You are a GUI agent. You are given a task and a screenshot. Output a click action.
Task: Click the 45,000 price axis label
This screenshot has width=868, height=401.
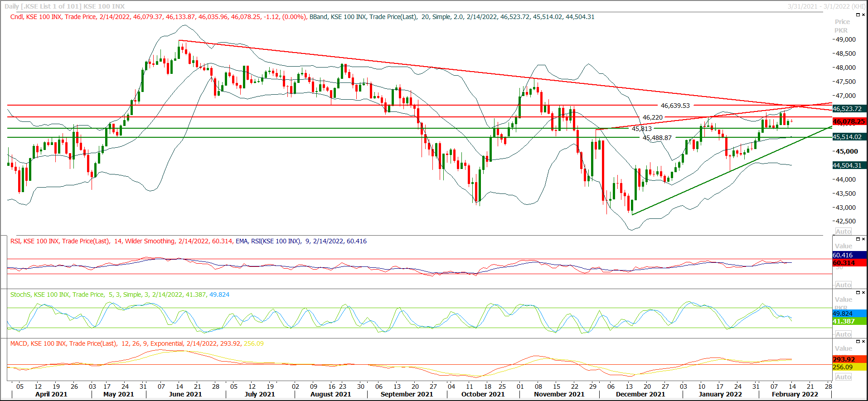(x=847, y=151)
